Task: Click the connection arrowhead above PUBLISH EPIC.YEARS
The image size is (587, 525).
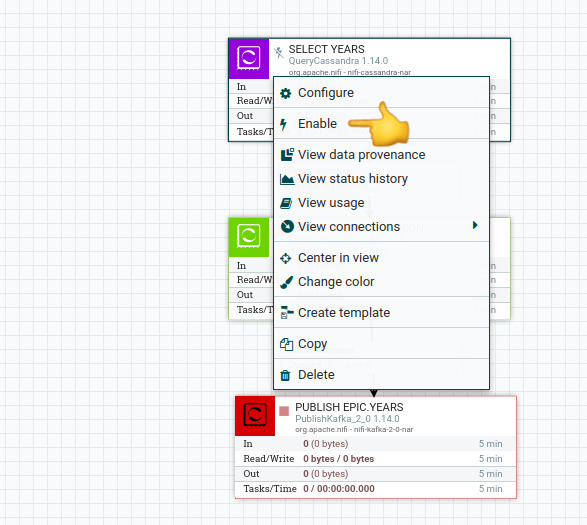Action: [374, 393]
